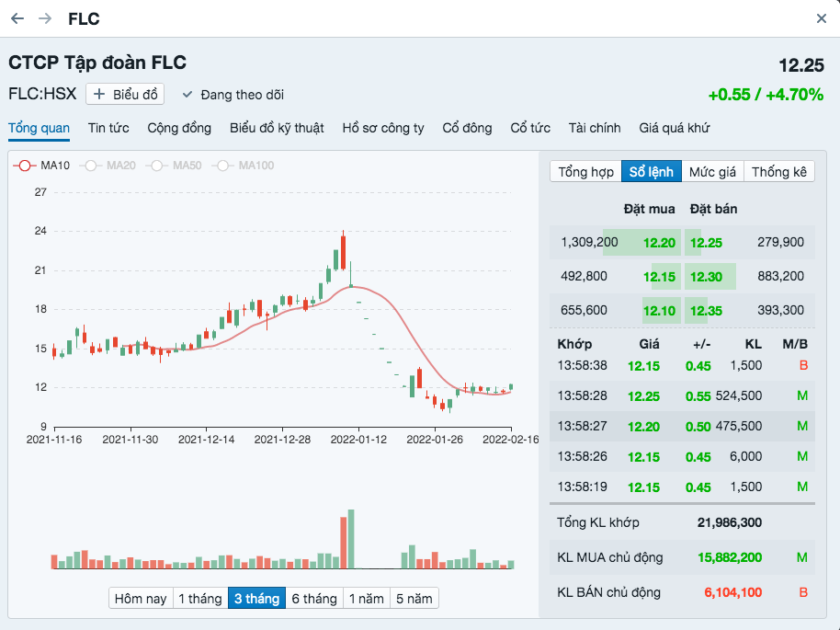Screen dimensions: 840x630
Task: Select the 3 tháng range button
Action: tap(256, 599)
